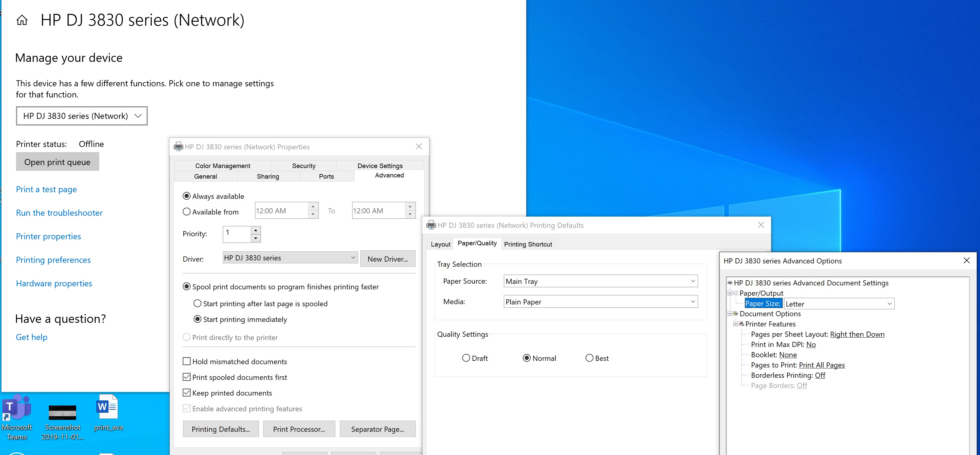Image resolution: width=980 pixels, height=455 pixels.
Task: Switch to the Printing Shortcut tab
Action: [528, 244]
